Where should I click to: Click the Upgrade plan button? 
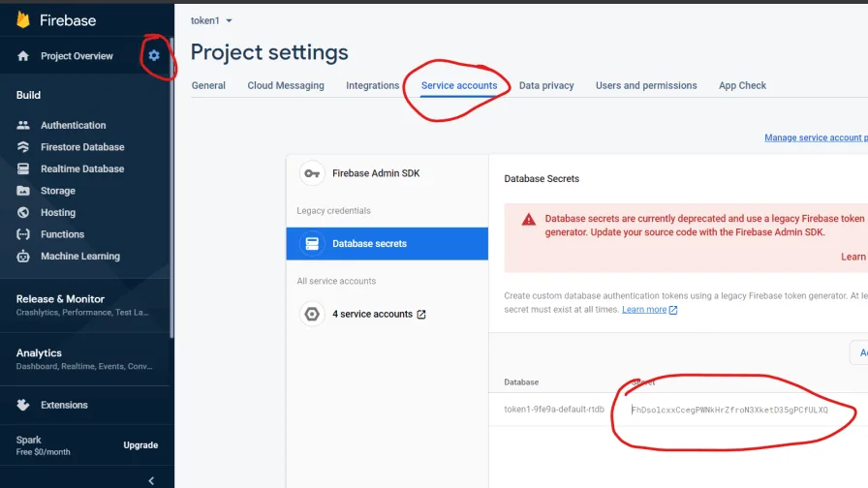point(140,445)
